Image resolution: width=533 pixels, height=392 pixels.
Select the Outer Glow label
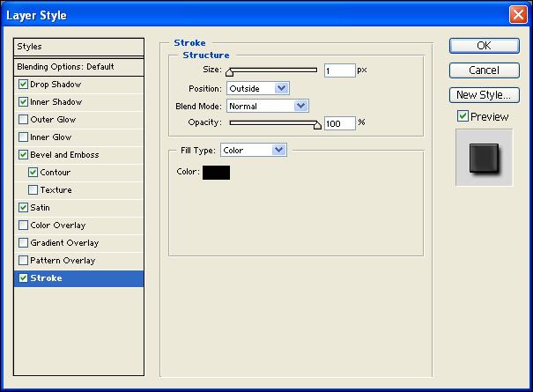[x=53, y=120]
